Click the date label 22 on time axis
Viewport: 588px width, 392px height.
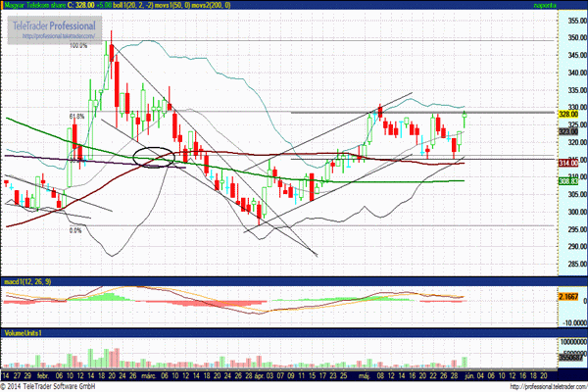[x=433, y=375]
